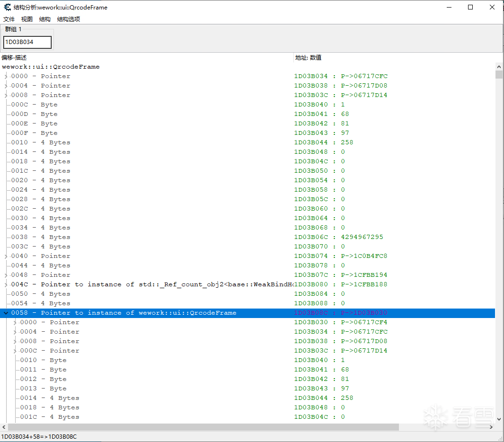This screenshot has height=442, width=504.
Task: Expand the top-level 0004 Pointer row
Action: [6, 86]
